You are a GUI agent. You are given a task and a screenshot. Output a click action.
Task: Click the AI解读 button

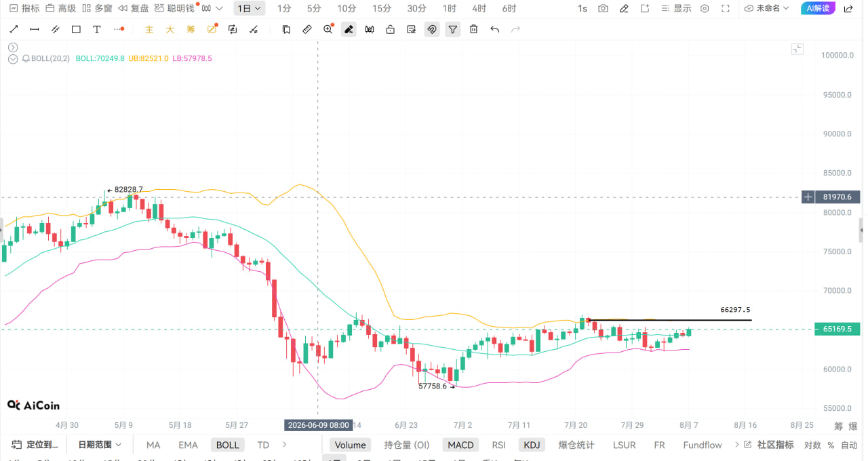tap(818, 8)
